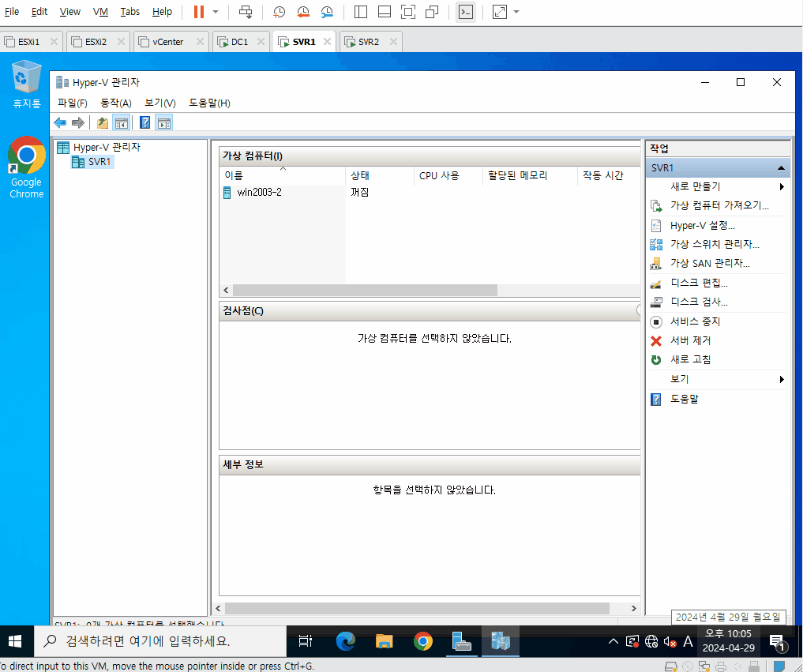The width and height of the screenshot is (803, 672).
Task: Open the dropdown arrow beside the pause button
Action: tap(216, 12)
